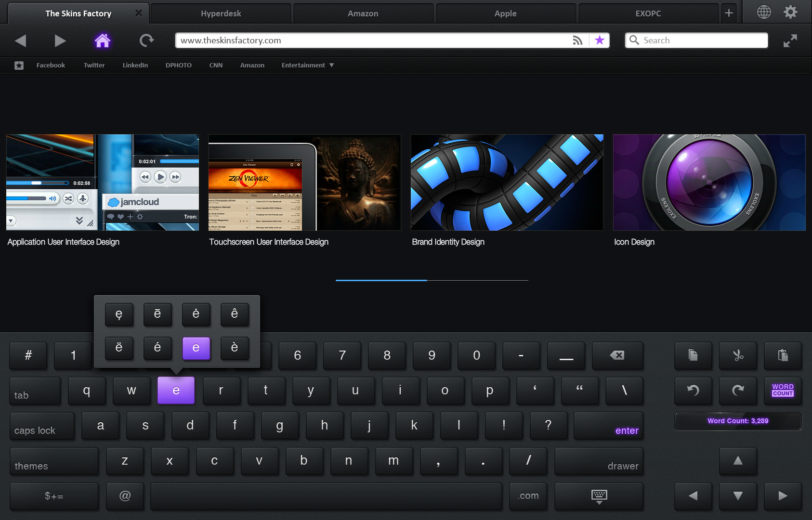The width and height of the screenshot is (812, 520).
Task: Open the themes key on keyboard
Action: [x=54, y=461]
